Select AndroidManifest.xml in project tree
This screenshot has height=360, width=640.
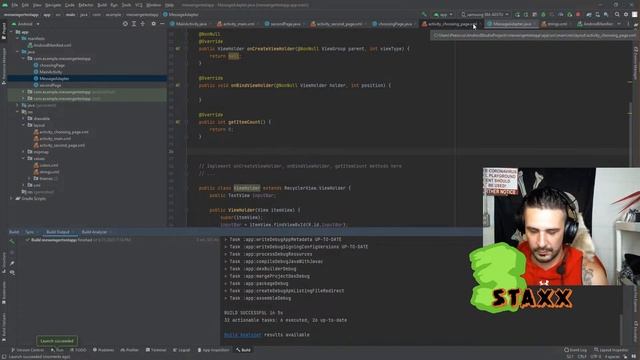[49, 45]
